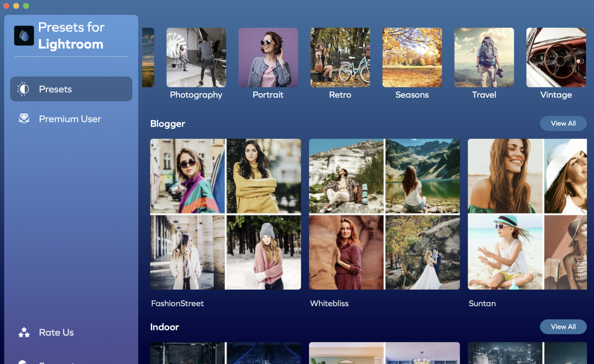Open the Rate Us option
The image size is (594, 364).
click(71, 332)
